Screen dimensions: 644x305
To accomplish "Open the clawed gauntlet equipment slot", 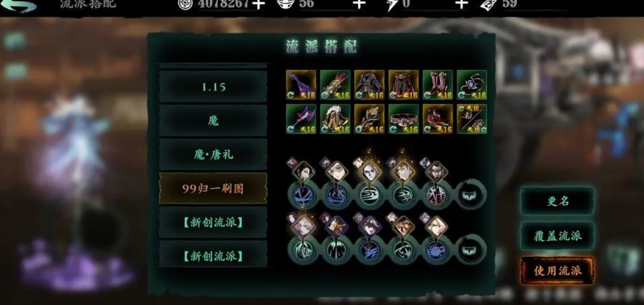I will (335, 84).
